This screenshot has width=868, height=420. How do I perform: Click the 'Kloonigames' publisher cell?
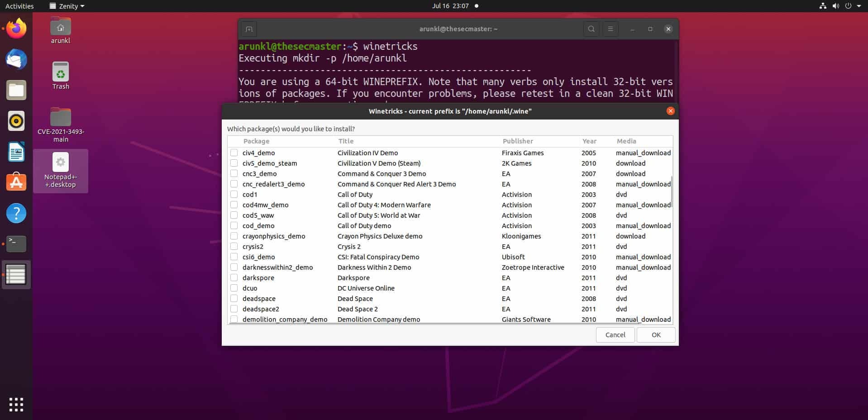click(x=521, y=236)
